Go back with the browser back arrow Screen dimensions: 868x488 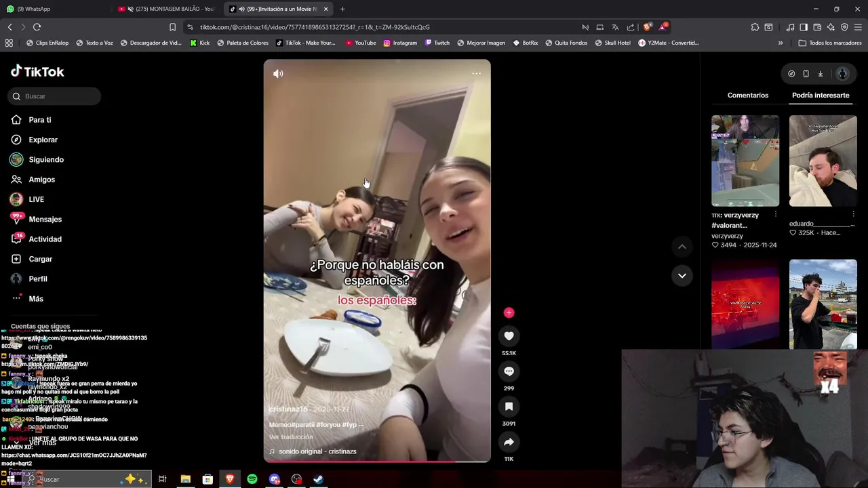pyautogui.click(x=9, y=27)
